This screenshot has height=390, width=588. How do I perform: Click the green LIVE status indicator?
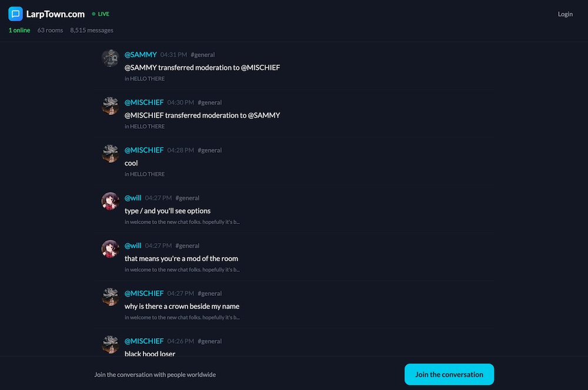click(101, 14)
